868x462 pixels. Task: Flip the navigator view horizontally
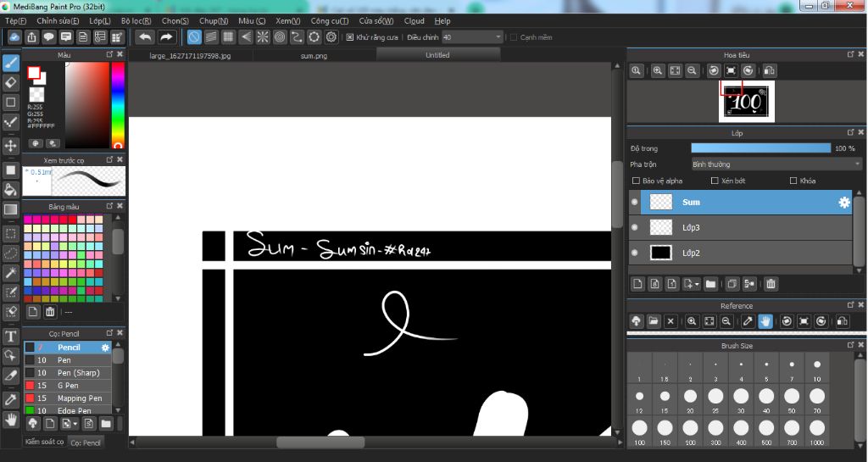point(769,71)
